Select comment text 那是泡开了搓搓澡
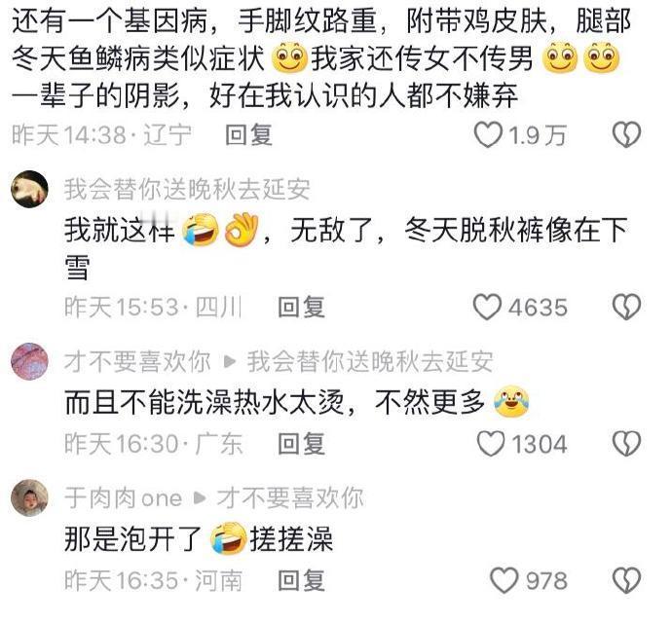 (x=199, y=539)
